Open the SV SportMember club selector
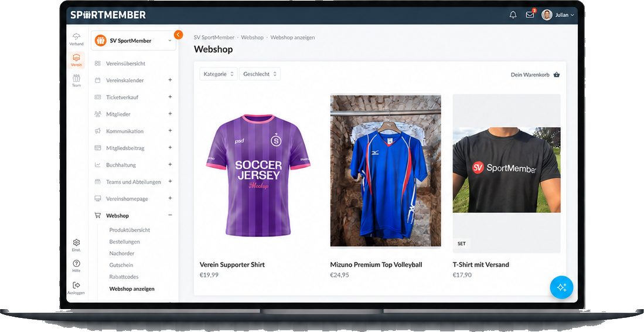644x332 pixels. (134, 40)
